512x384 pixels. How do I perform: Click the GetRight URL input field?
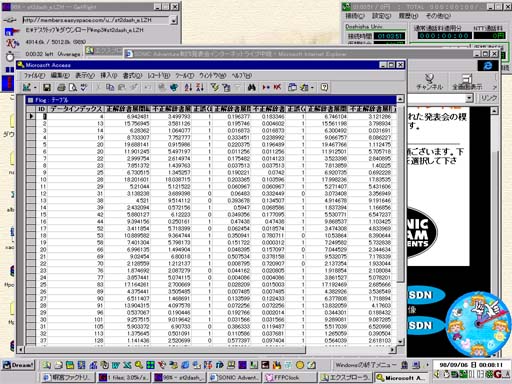[x=96, y=20]
